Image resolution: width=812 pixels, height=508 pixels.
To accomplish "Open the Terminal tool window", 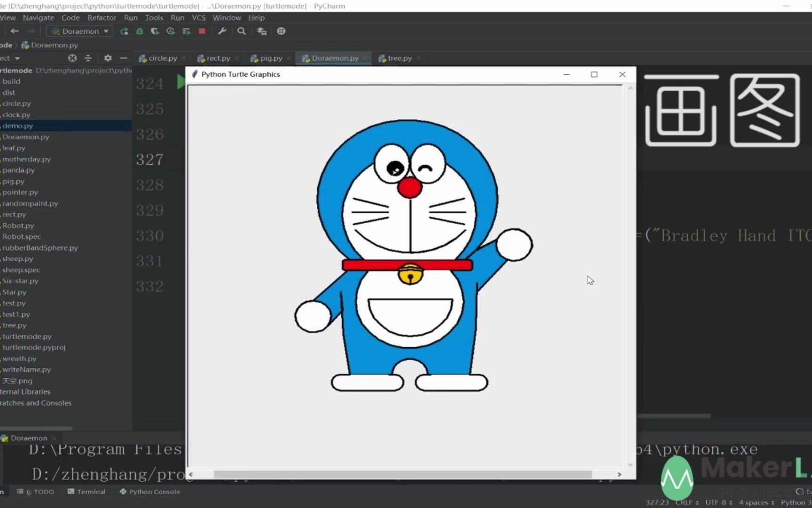I will (x=86, y=492).
